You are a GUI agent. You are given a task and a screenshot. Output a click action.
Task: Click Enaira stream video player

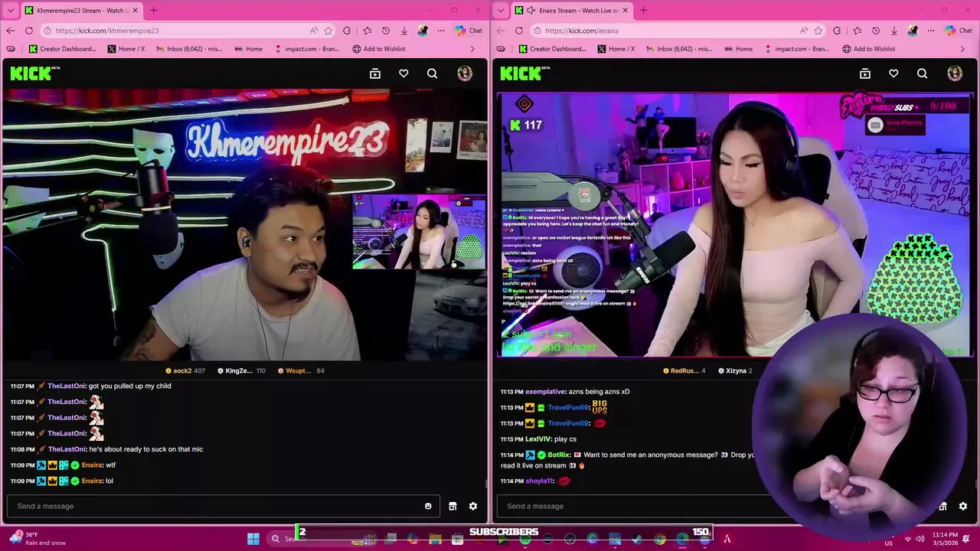735,225
